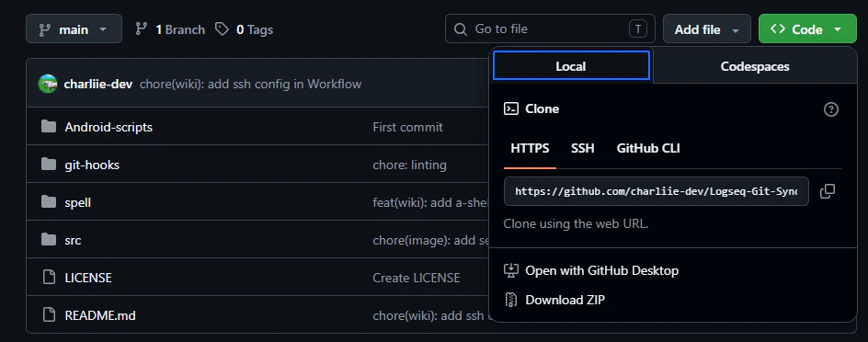The image size is (868, 342).
Task: Click the 'Clone using the web URL.' text
Action: tap(576, 224)
